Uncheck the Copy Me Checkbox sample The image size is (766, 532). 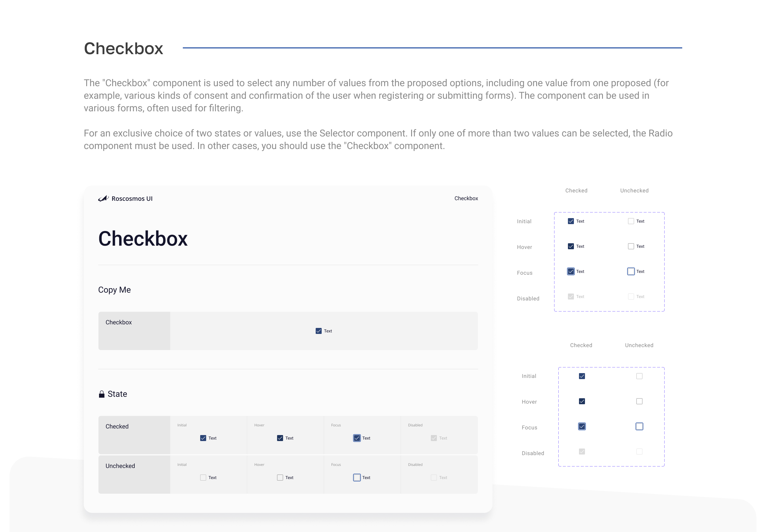(x=319, y=331)
